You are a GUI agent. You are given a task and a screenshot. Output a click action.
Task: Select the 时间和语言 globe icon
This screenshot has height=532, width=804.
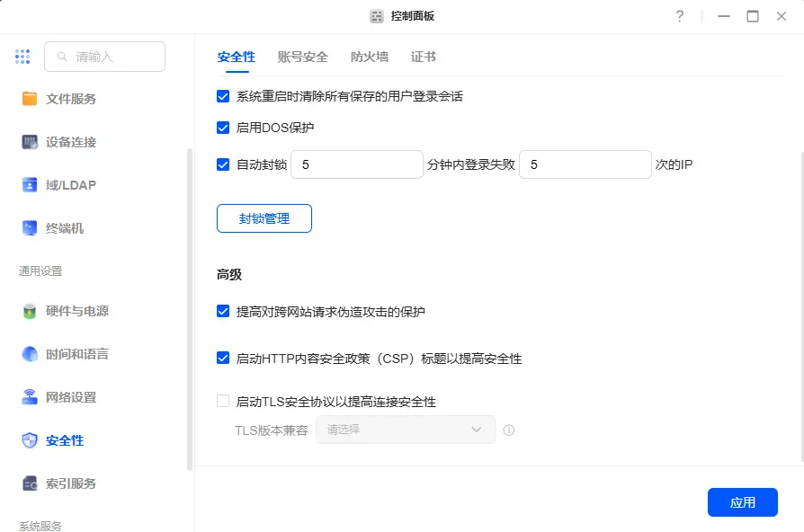pos(29,354)
